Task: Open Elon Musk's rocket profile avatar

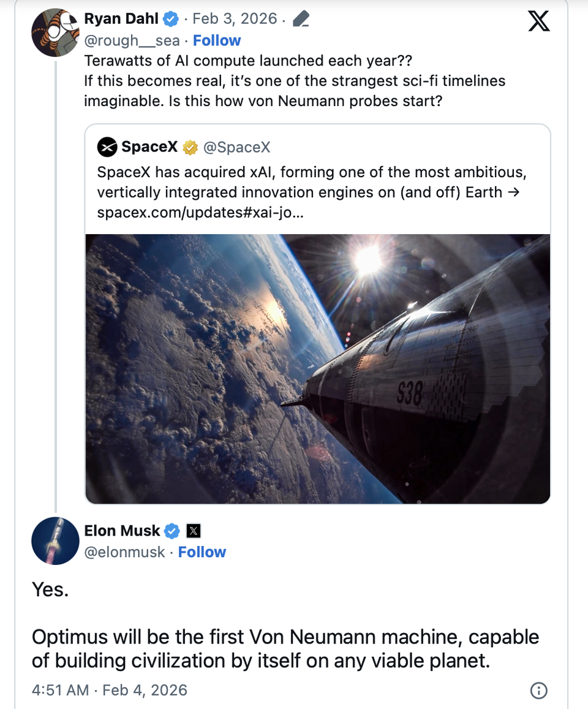Action: 55,541
